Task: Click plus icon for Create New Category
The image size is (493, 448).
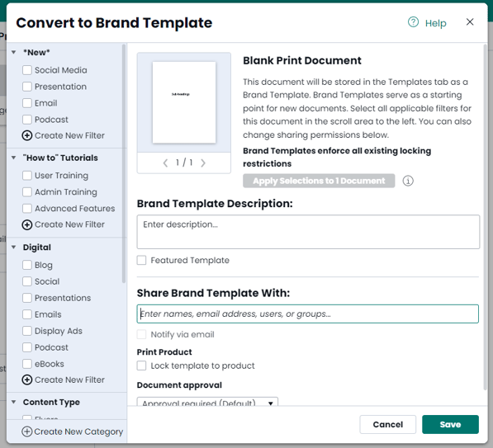Action: [x=26, y=431]
